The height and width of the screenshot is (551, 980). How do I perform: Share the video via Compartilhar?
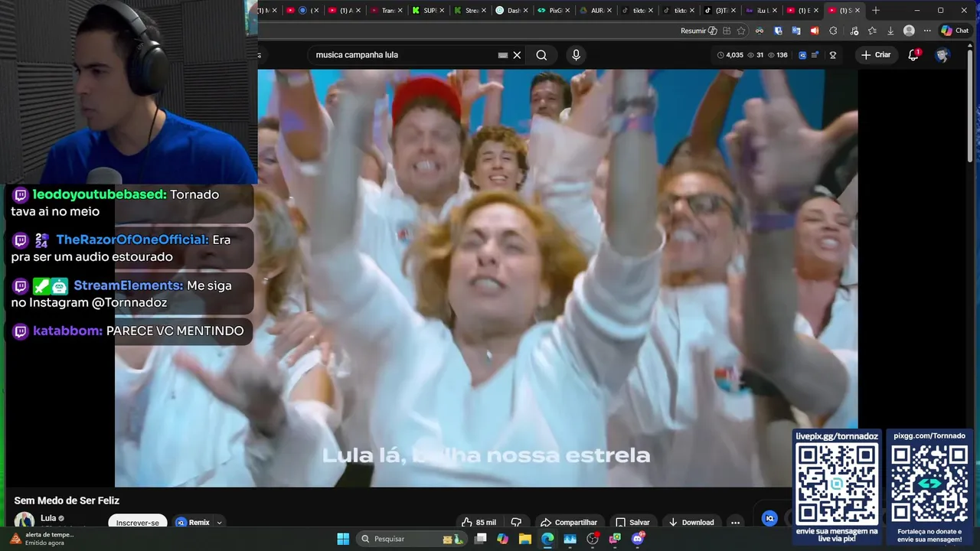coord(568,523)
